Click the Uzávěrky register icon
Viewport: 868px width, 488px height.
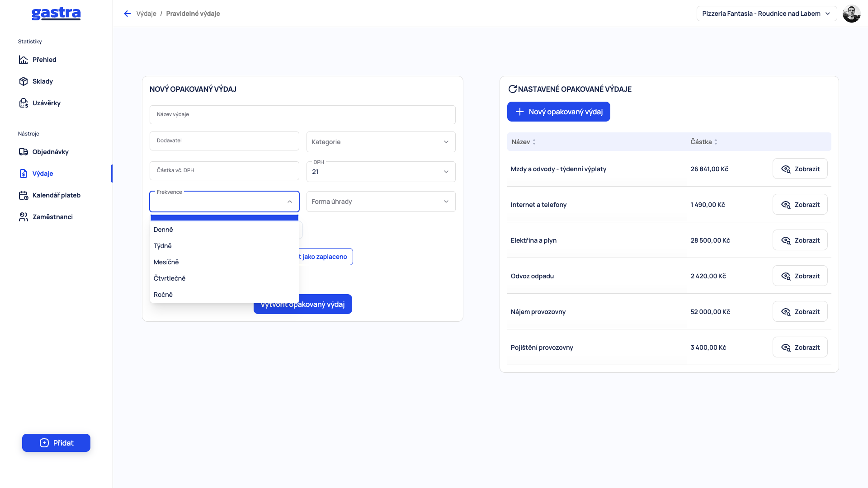24,103
